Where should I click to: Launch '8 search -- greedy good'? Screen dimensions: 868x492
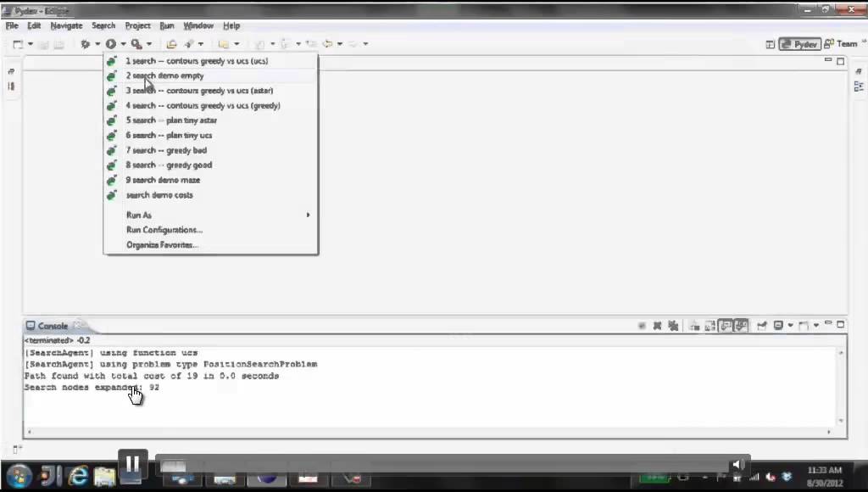(211, 165)
